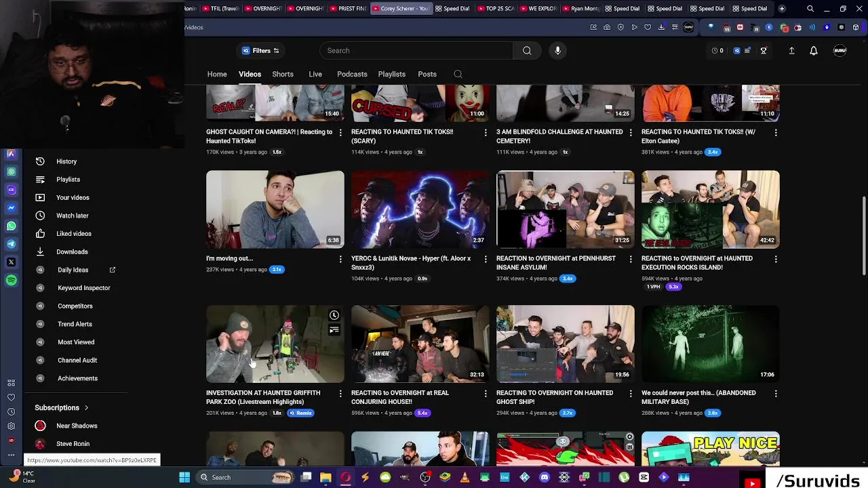This screenshot has height=488, width=868.
Task: Add Griffith Park Zoo video to queue
Action: [x=334, y=330]
